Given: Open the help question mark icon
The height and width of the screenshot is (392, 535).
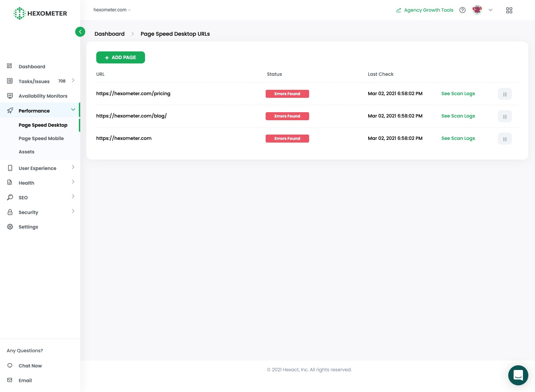Looking at the screenshot, I should (462, 10).
